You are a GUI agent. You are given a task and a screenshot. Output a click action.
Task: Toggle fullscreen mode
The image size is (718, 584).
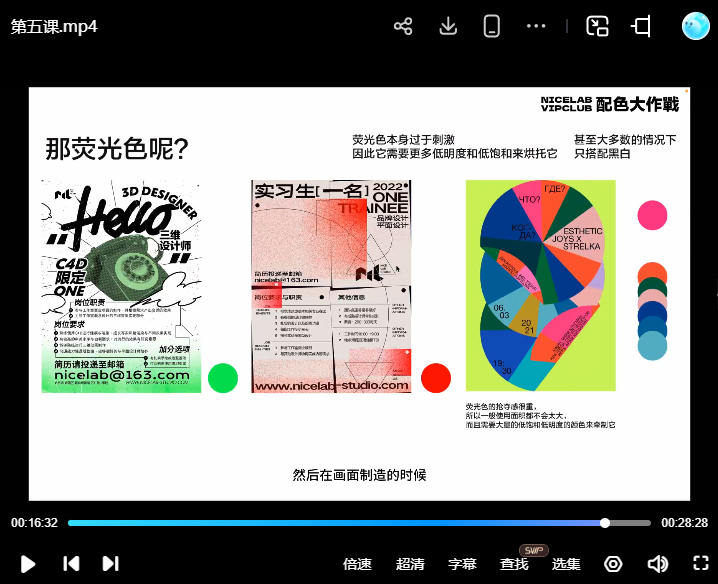click(701, 564)
